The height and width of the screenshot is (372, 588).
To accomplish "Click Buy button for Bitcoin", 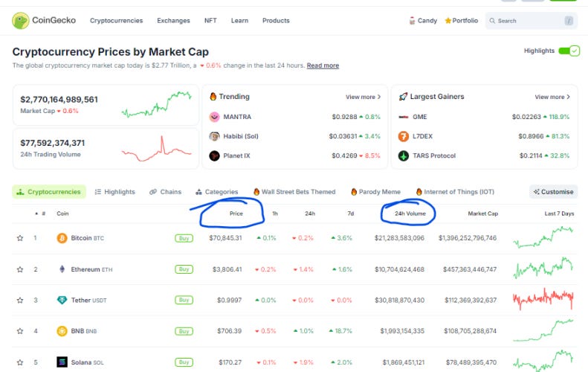I will click(184, 238).
